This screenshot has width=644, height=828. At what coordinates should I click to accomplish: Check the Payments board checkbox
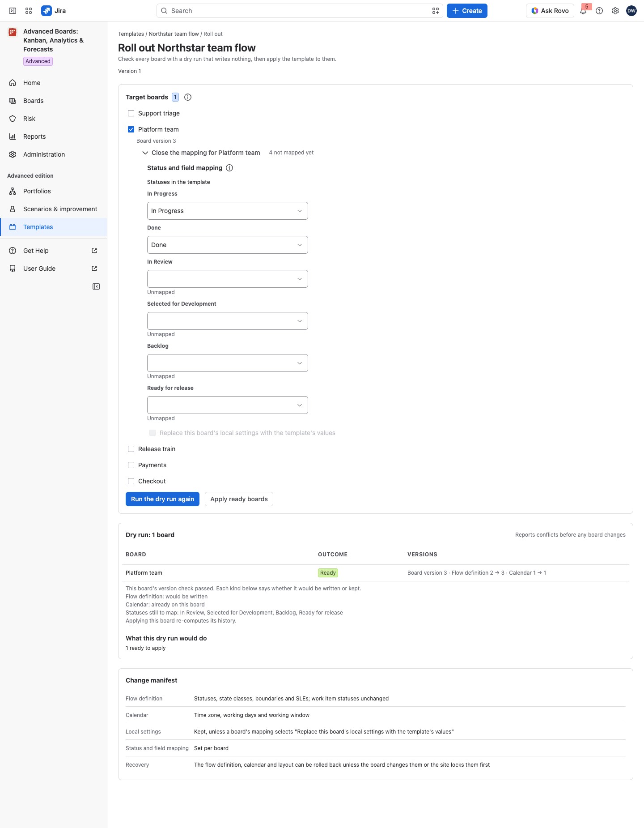pyautogui.click(x=131, y=465)
